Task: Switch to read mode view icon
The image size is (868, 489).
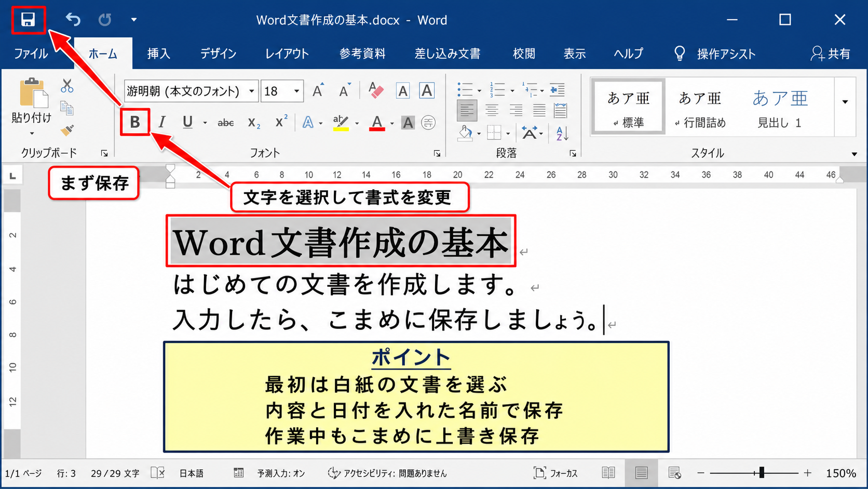Action: pyautogui.click(x=608, y=473)
